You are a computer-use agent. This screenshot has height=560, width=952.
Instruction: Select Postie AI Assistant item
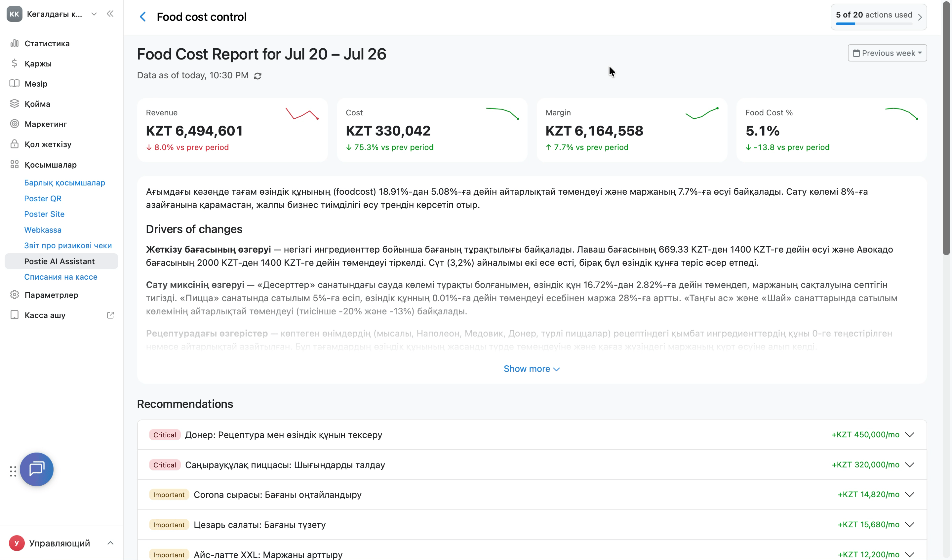(x=61, y=261)
